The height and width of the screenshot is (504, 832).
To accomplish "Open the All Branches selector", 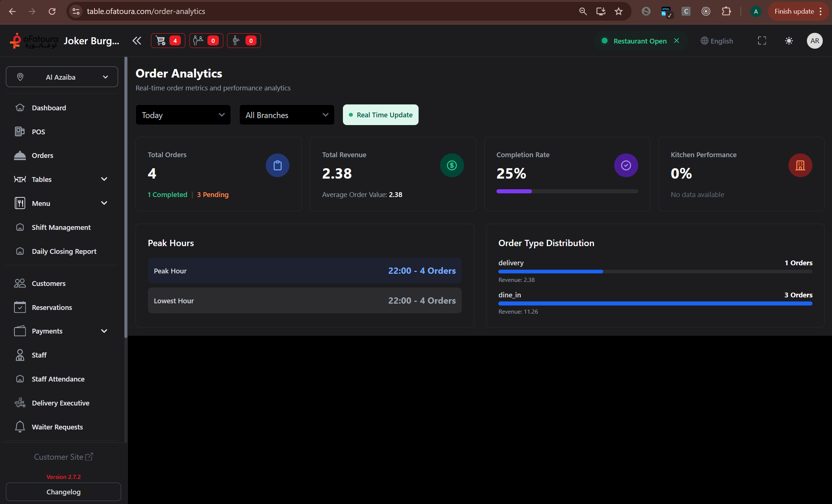I will click(x=286, y=115).
